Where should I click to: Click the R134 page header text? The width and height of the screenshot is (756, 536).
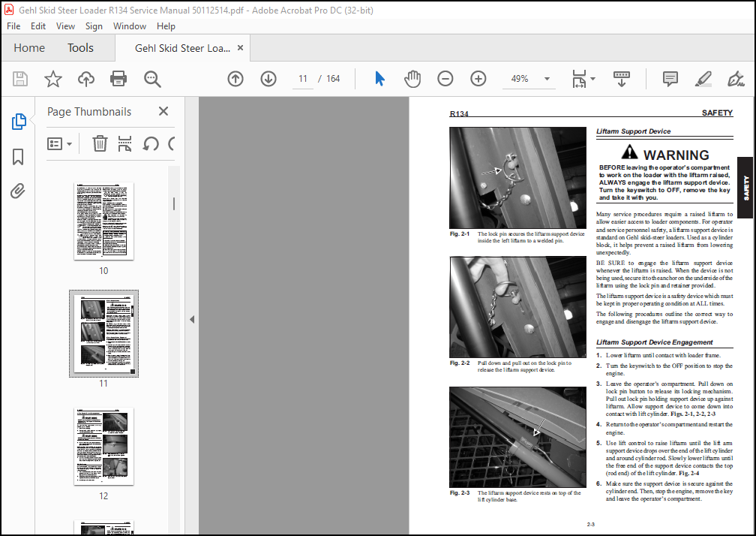click(459, 114)
